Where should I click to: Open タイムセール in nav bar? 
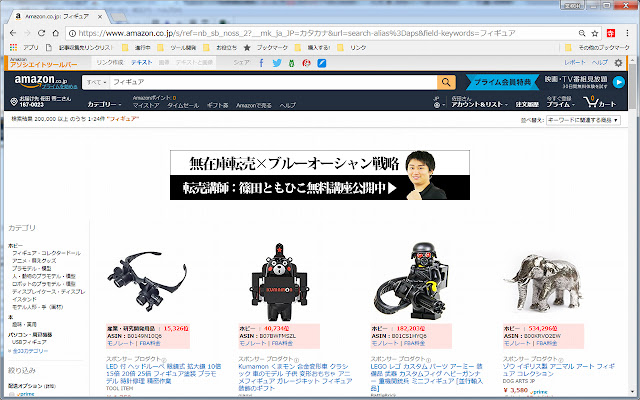point(183,105)
